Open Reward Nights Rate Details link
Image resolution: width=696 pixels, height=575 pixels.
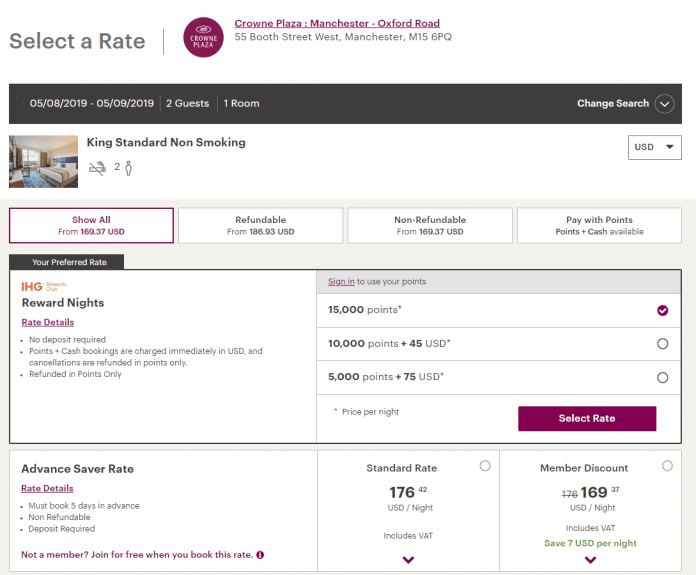47,322
